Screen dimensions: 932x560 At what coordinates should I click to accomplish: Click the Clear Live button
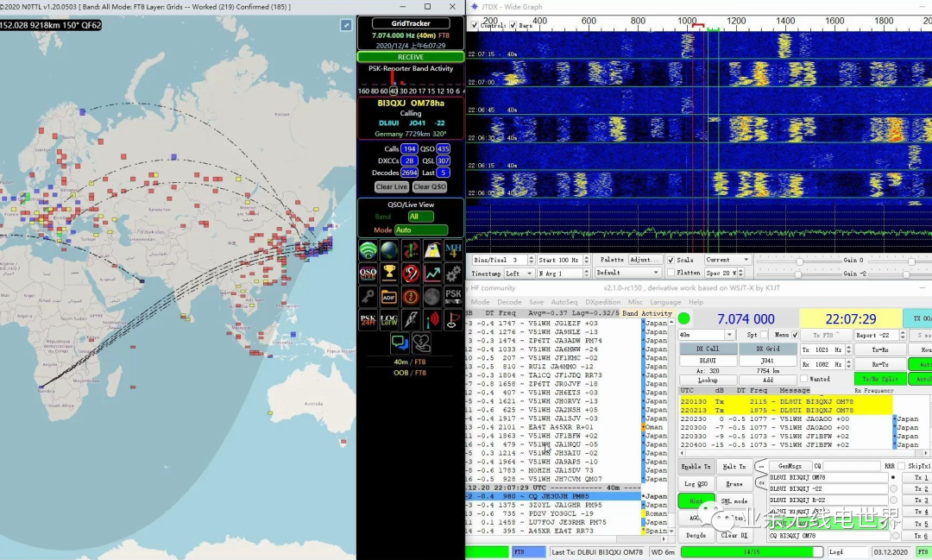pos(391,186)
